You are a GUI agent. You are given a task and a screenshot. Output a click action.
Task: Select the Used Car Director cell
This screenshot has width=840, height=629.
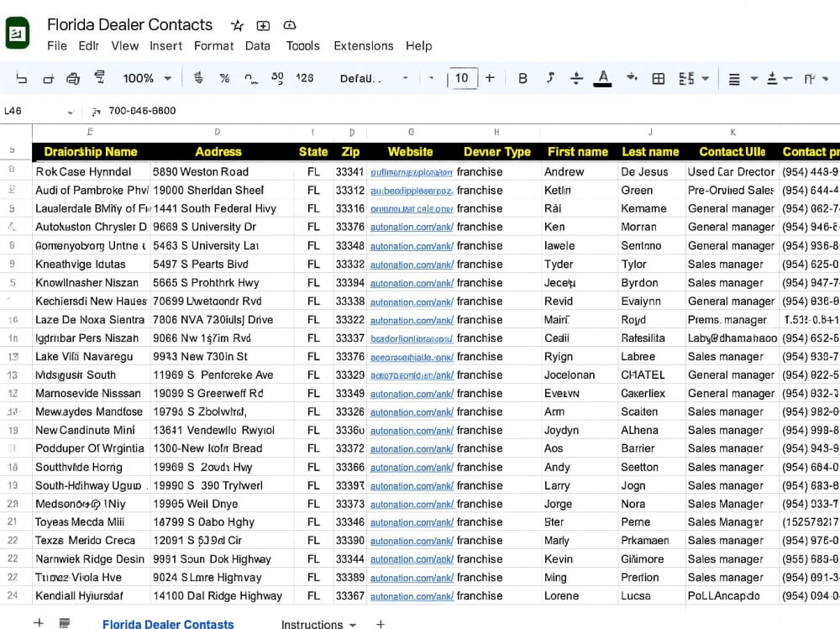click(732, 172)
